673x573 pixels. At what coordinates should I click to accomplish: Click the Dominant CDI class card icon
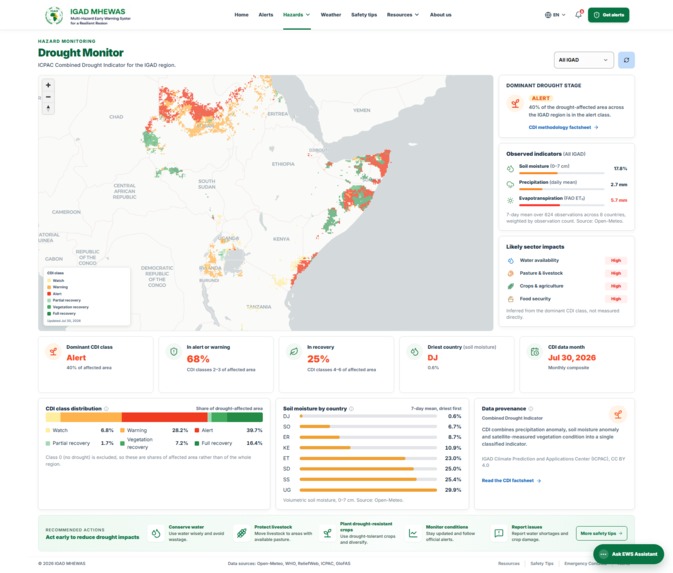(x=53, y=352)
